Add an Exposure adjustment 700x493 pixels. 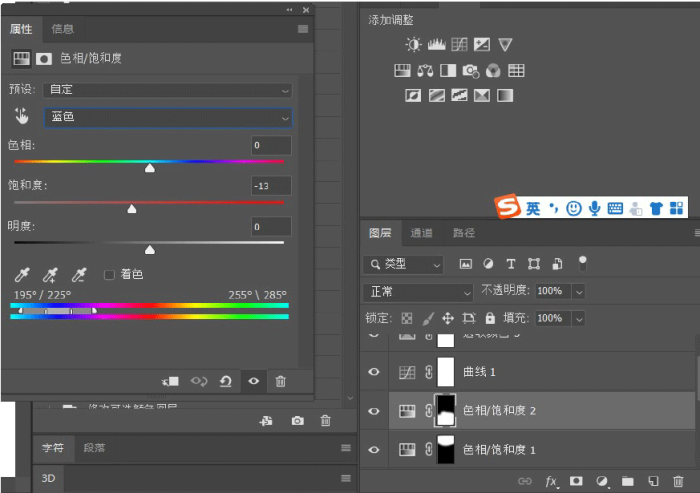[x=482, y=44]
